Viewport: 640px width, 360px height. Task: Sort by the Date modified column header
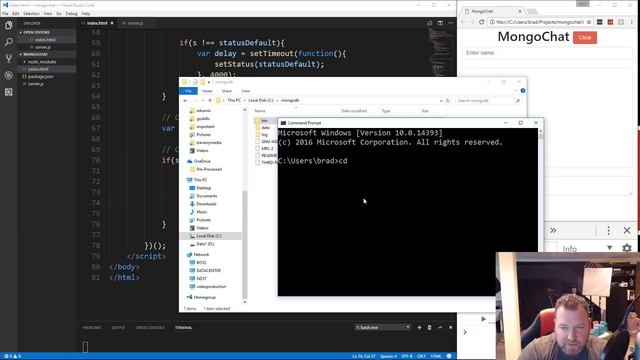point(354,111)
